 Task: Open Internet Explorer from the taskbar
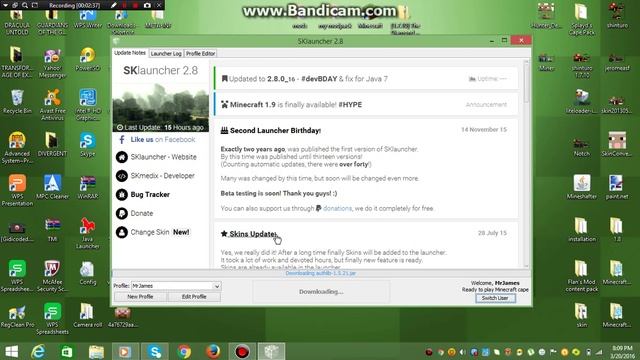[x=38, y=351]
